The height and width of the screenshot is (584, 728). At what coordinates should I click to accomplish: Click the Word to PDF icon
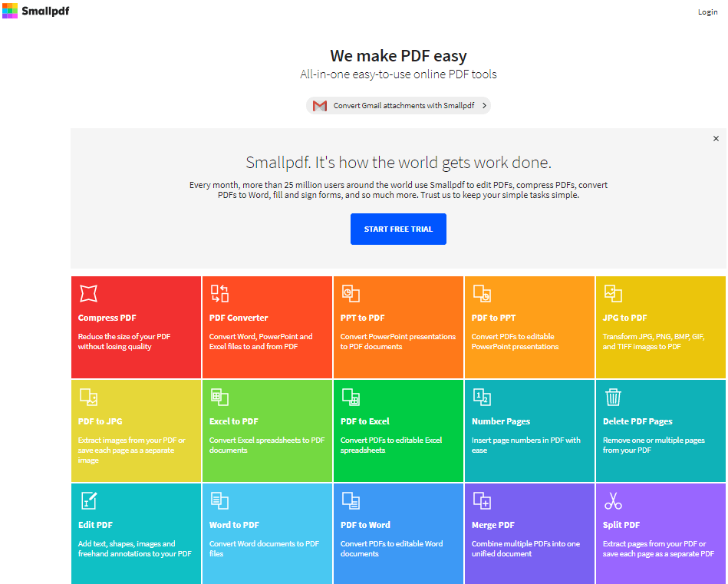(219, 501)
